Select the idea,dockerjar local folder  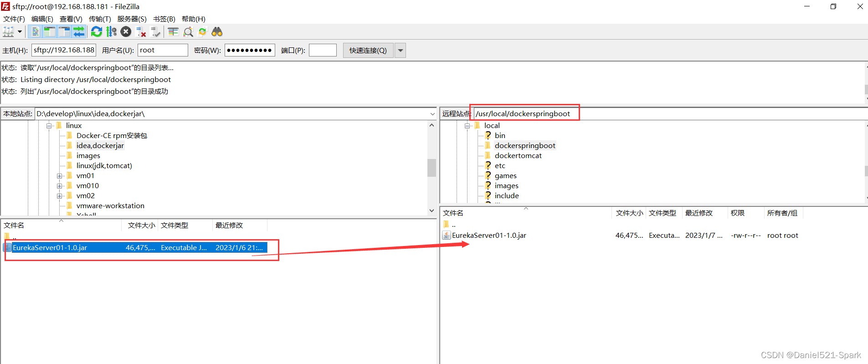pos(100,146)
